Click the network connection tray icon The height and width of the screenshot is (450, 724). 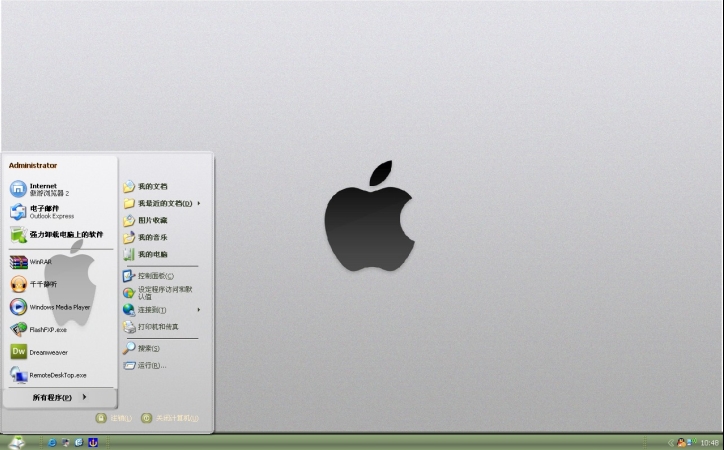tap(692, 442)
